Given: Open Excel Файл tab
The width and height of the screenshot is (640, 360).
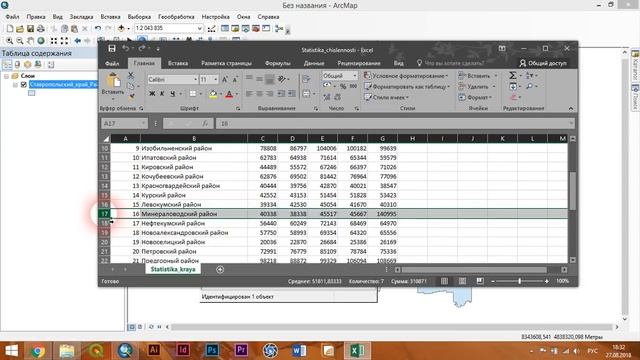Looking at the screenshot, I should tap(112, 63).
